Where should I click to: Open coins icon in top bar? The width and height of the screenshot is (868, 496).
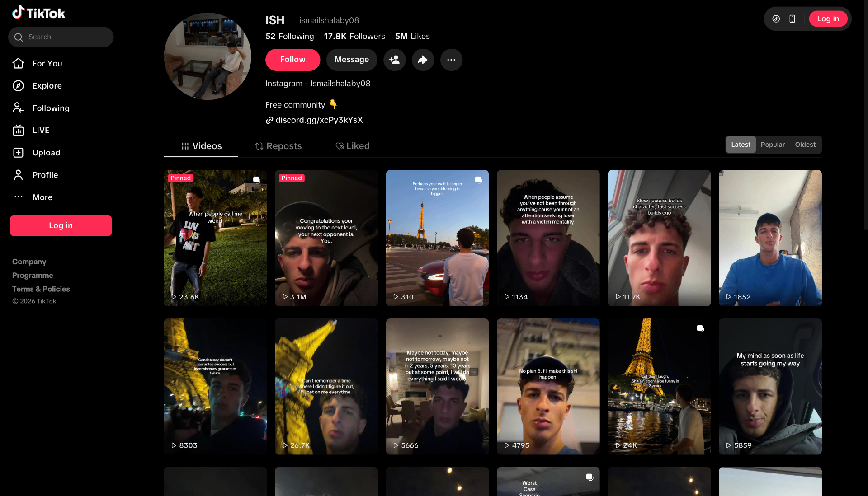(776, 19)
